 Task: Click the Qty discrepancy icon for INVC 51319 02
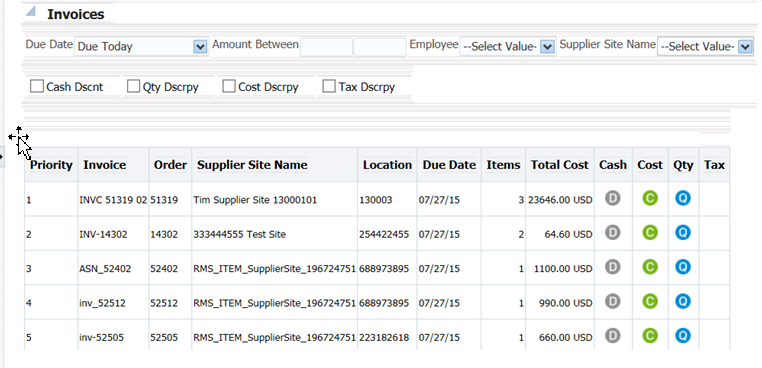[683, 198]
